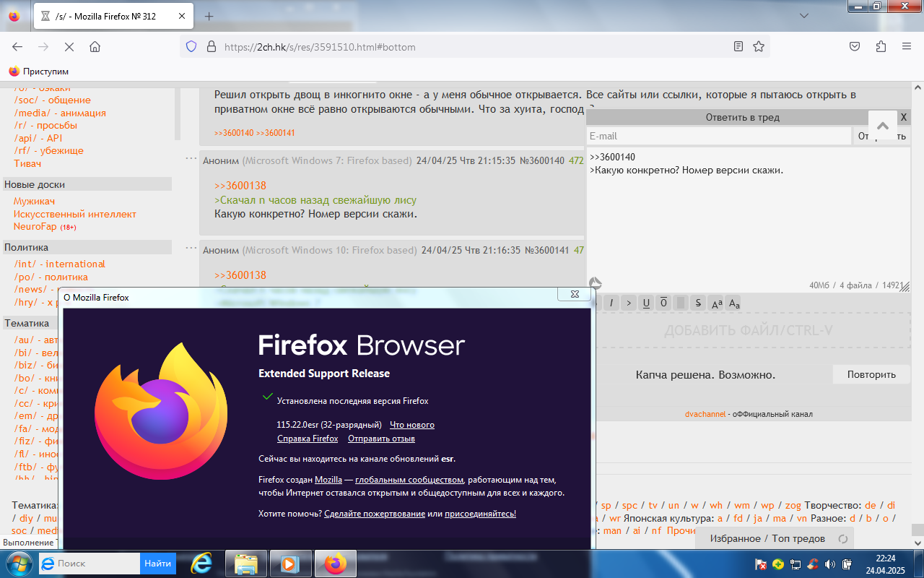
Task: Click the Мужикач board link
Action: click(34, 201)
